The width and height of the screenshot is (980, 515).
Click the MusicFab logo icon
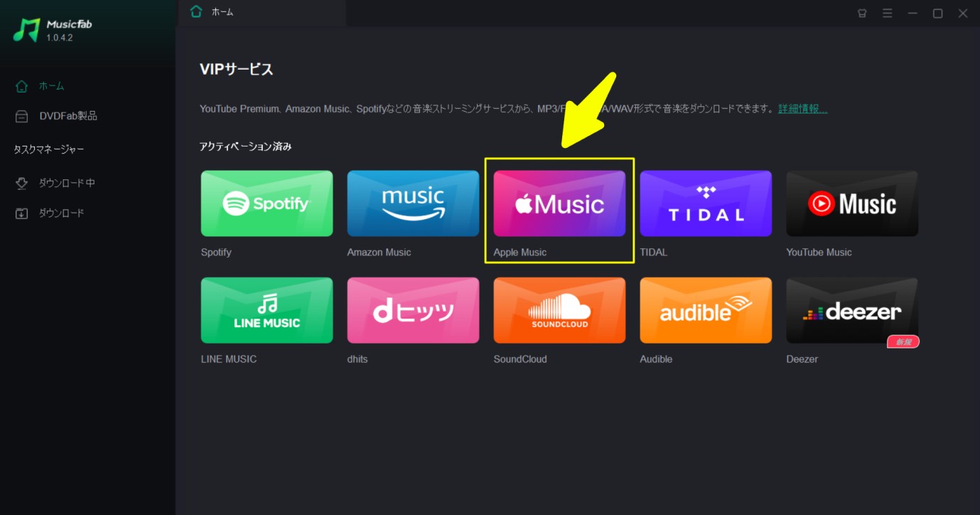click(x=27, y=30)
